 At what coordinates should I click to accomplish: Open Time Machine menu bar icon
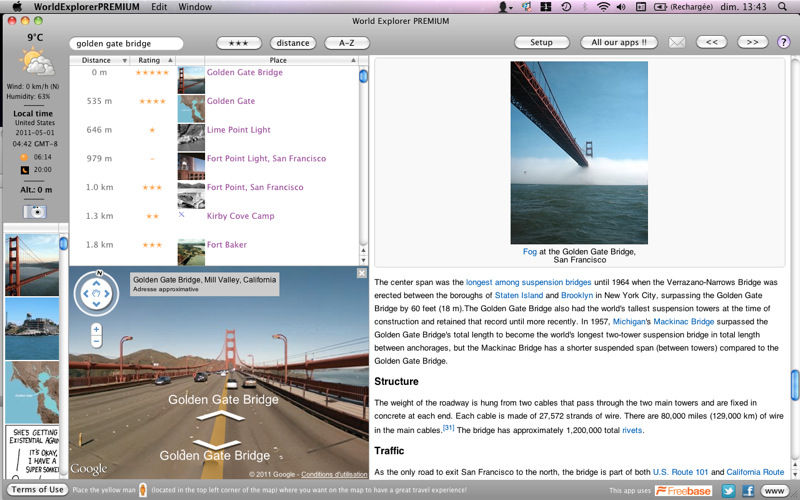tap(566, 7)
